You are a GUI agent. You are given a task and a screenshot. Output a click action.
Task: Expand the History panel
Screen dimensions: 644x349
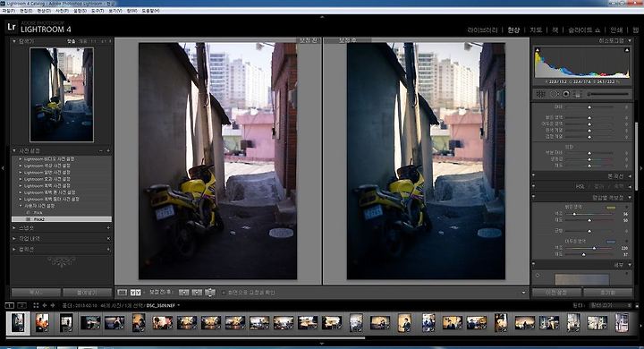pyautogui.click(x=14, y=238)
